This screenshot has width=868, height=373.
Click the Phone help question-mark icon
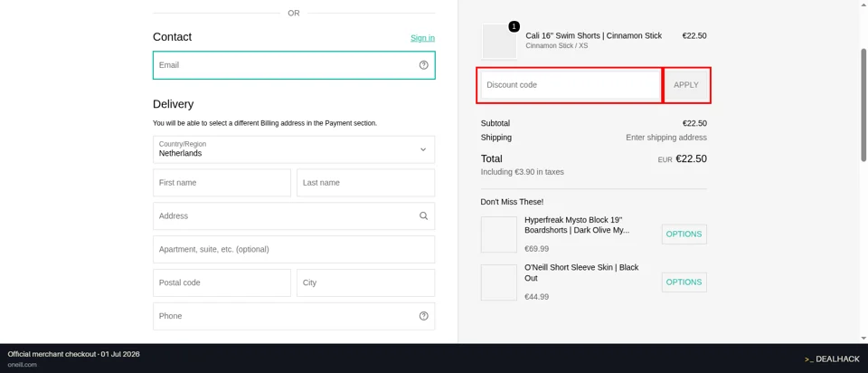click(x=423, y=316)
